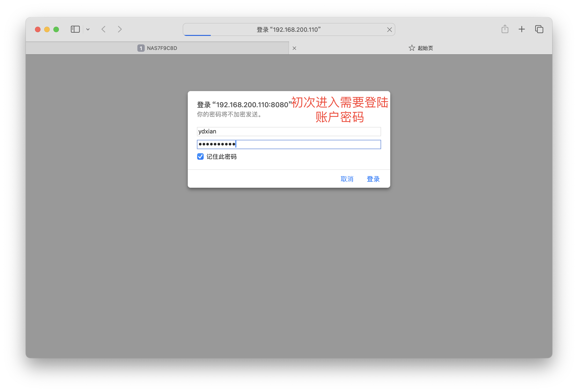Click the address bar showing 192.168.200.110
The width and height of the screenshot is (578, 392).
(x=289, y=30)
